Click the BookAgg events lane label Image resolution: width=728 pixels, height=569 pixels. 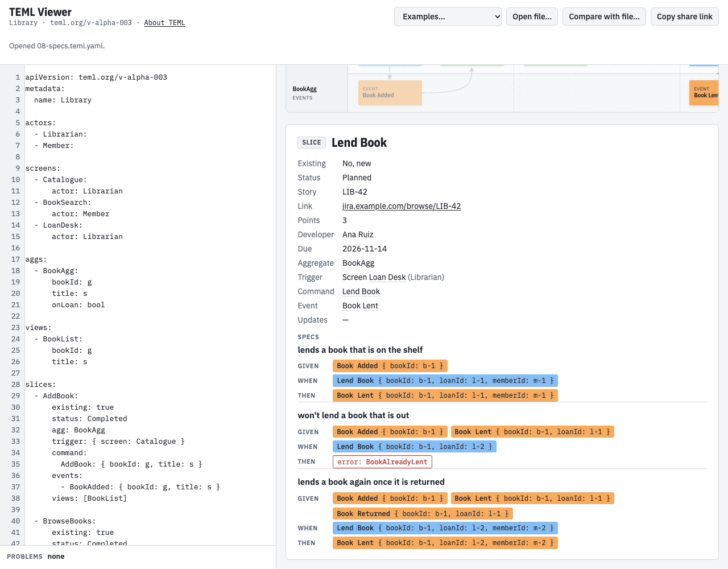[305, 93]
